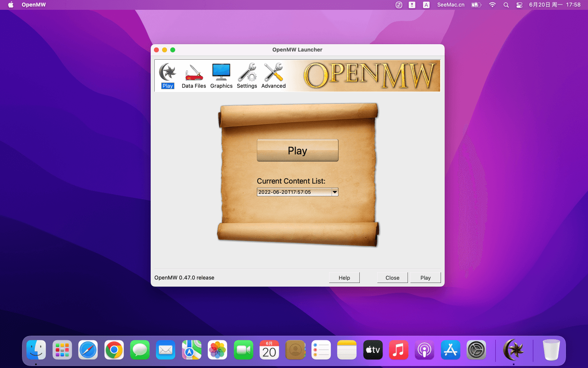Click the input source A icon
The width and height of the screenshot is (588, 368).
[426, 5]
